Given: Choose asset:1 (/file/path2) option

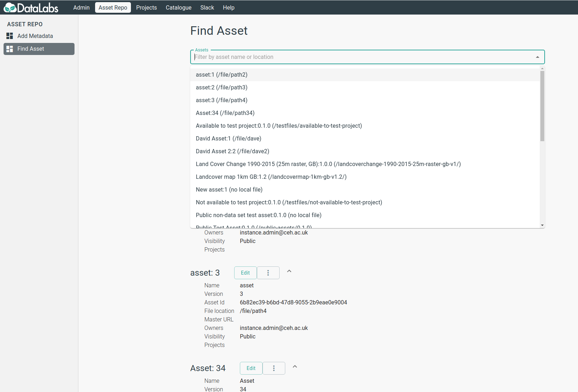Looking at the screenshot, I should coord(365,75).
